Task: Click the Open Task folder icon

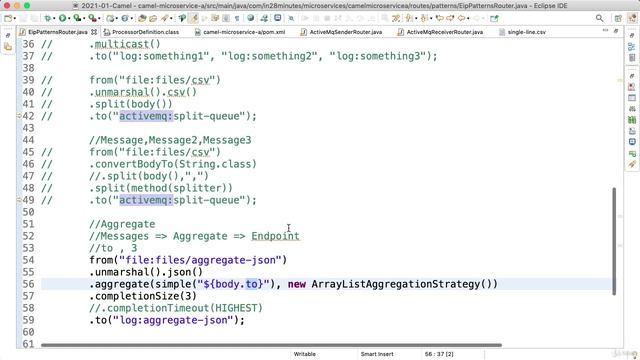Action: [153, 18]
